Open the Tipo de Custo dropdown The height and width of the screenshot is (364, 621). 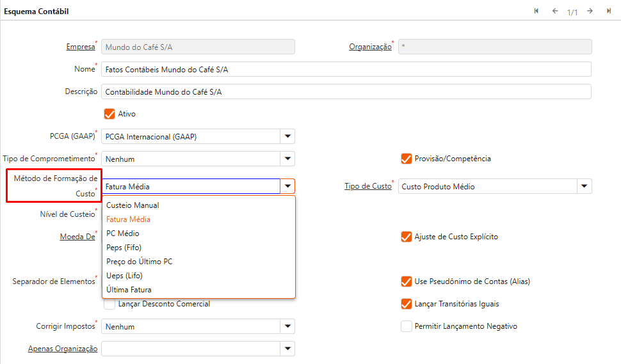[584, 186]
